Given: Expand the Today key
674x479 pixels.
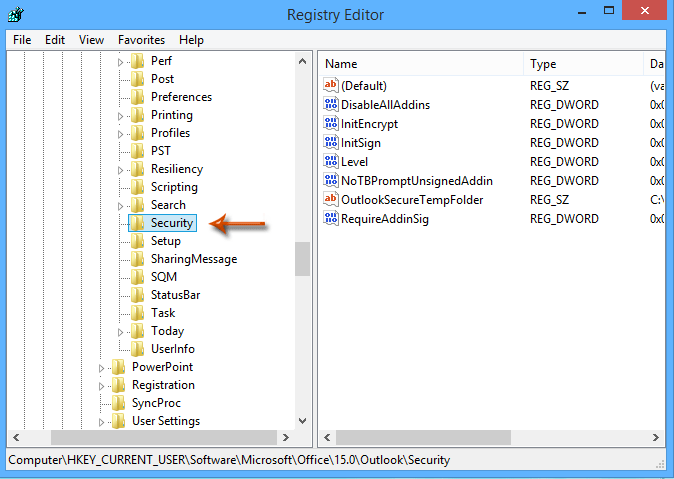Looking at the screenshot, I should pyautogui.click(x=121, y=332).
